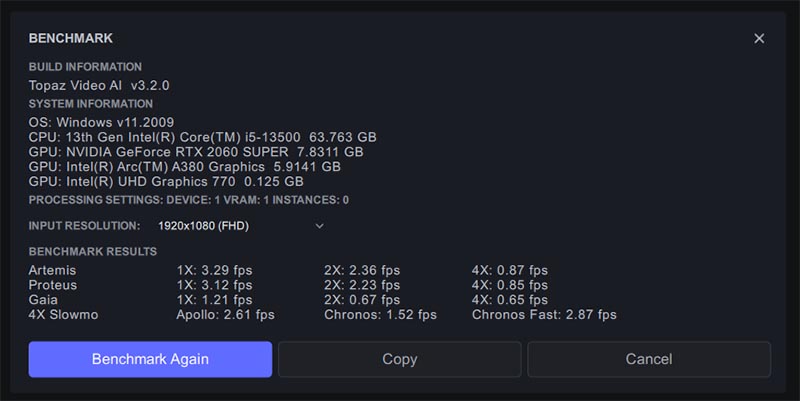Viewport: 800px width, 401px height.
Task: Click Proteus 2X: 2.23 fps value
Action: click(362, 285)
